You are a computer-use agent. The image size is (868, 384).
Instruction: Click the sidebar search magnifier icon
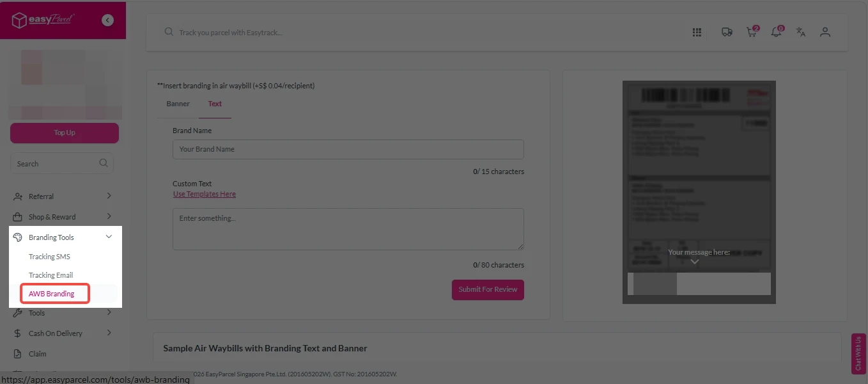[104, 163]
